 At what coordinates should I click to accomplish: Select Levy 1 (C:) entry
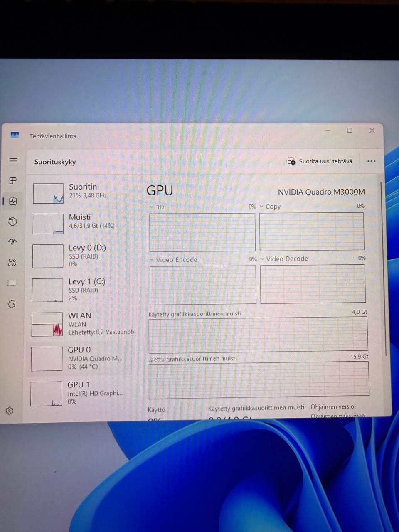(x=81, y=290)
